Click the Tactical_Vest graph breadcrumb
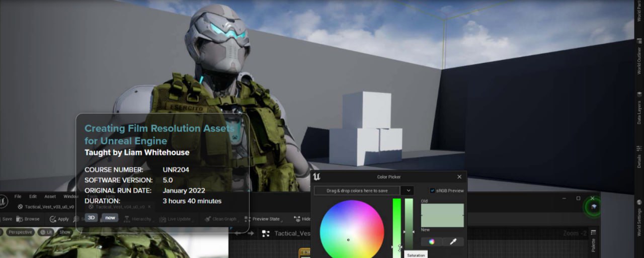 tap(292, 233)
